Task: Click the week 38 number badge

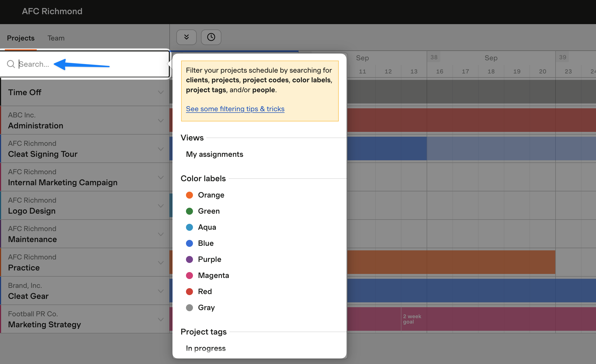Action: point(434,57)
